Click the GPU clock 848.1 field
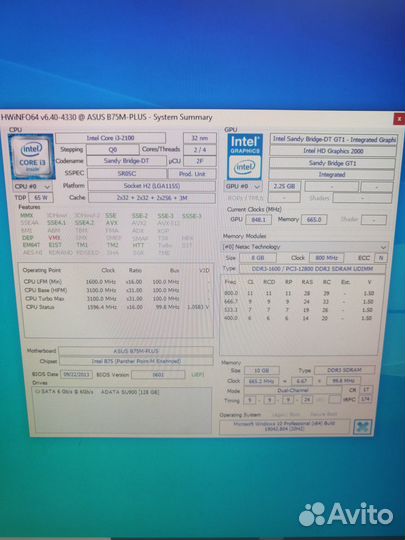The image size is (405, 540). (x=258, y=219)
